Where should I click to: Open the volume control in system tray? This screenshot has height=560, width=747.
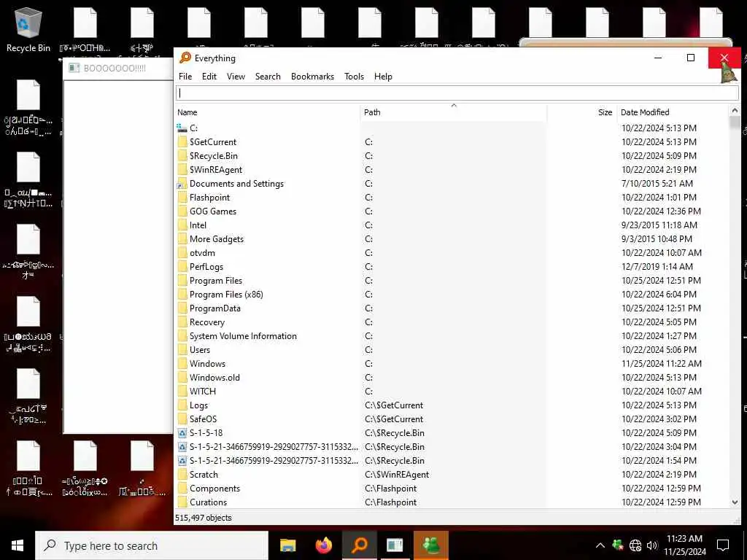(x=652, y=545)
